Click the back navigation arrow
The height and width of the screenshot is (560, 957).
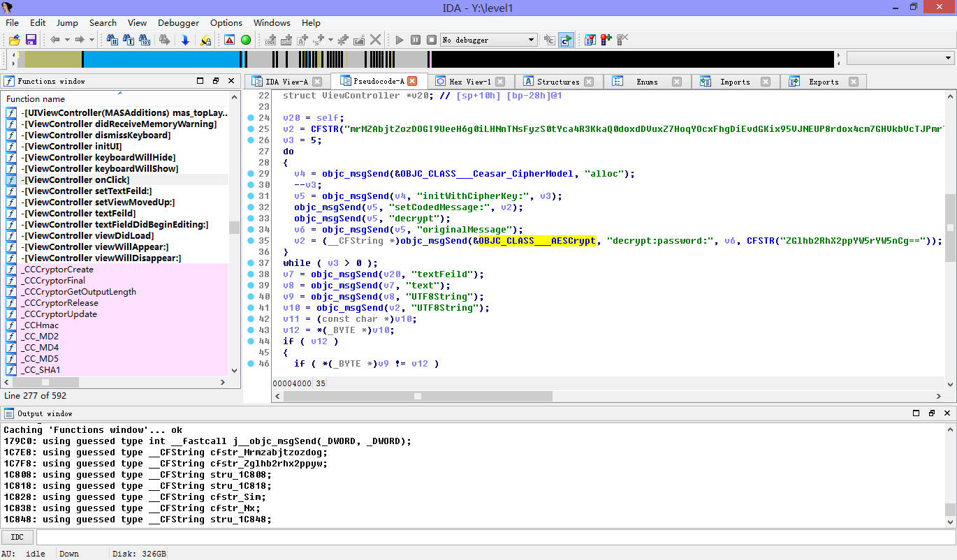pyautogui.click(x=54, y=40)
